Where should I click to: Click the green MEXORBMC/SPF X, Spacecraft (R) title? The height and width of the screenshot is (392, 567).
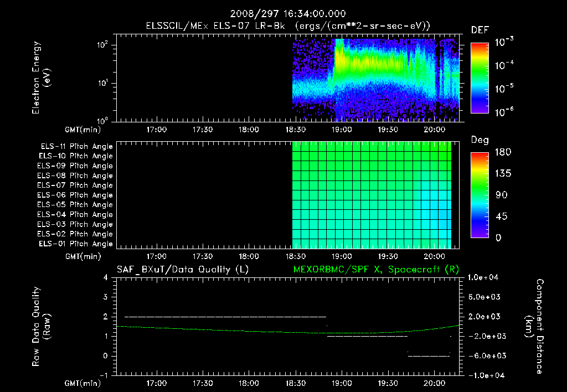376,270
